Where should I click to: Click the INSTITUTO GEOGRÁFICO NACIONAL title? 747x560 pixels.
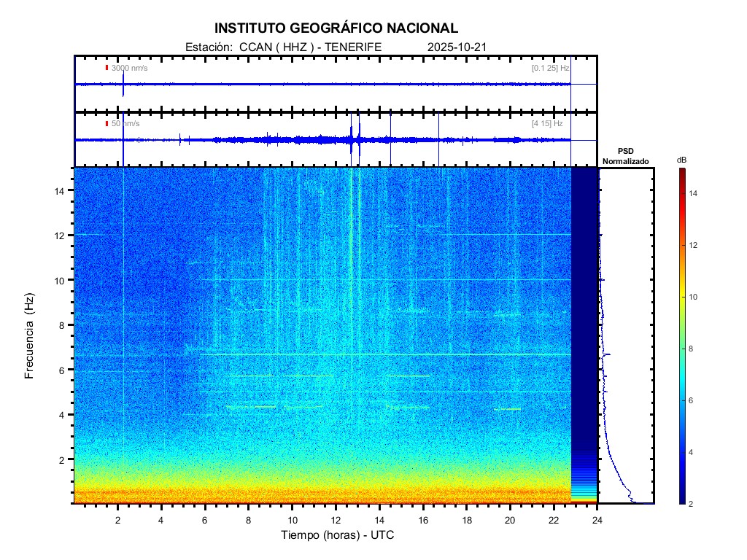point(336,28)
